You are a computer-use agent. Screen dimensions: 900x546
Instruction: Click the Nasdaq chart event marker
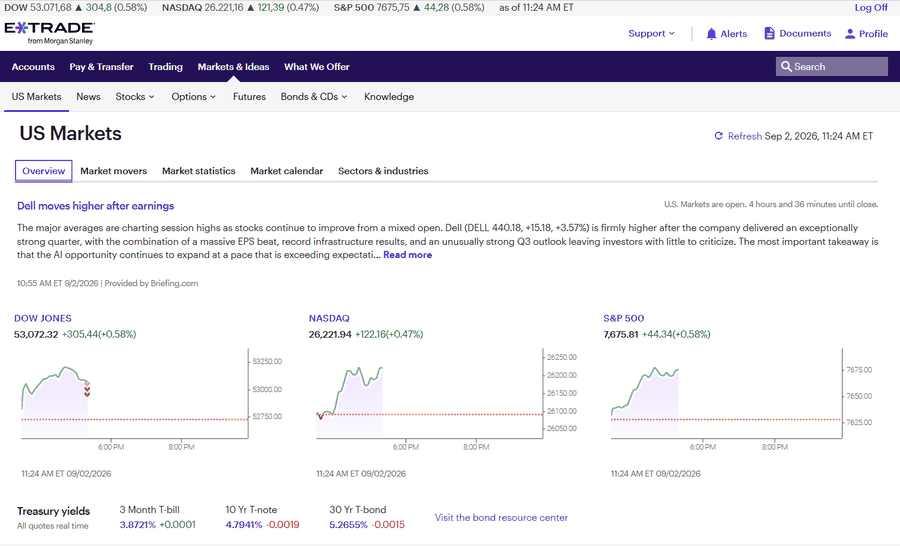click(x=320, y=416)
